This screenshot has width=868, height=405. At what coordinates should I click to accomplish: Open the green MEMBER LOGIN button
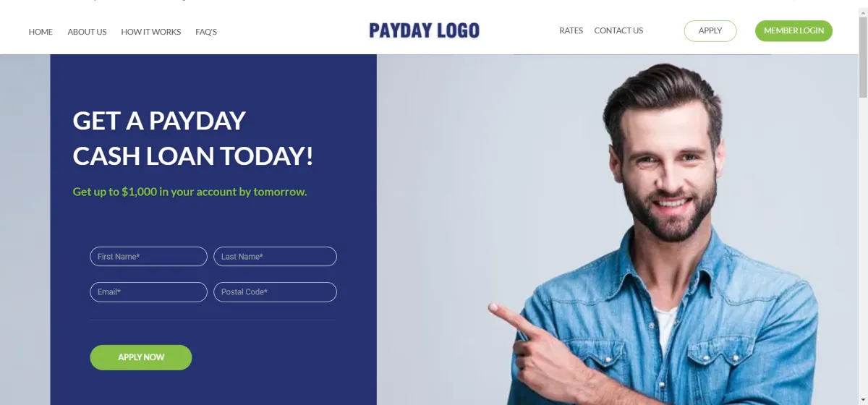pos(793,30)
